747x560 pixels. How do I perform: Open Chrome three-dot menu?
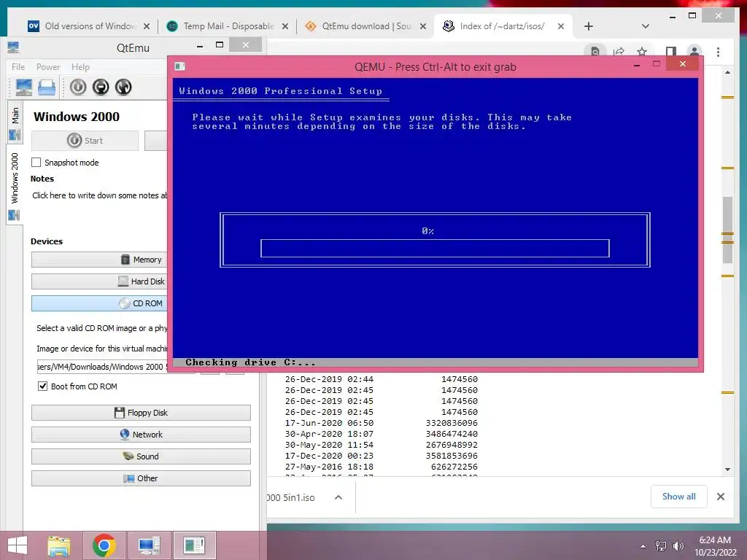coord(718,52)
